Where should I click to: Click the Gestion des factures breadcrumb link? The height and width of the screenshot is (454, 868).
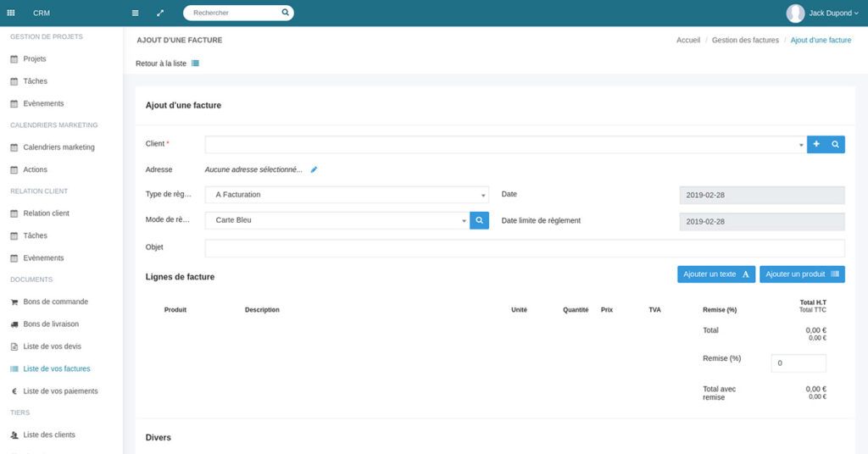click(x=744, y=40)
